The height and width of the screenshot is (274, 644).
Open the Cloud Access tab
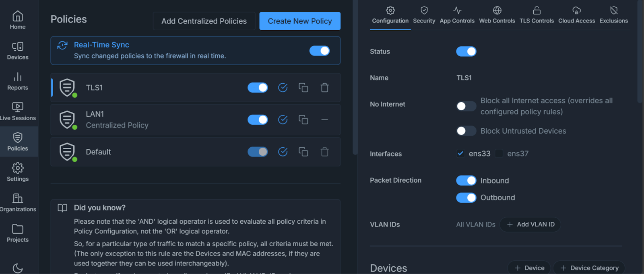576,15
